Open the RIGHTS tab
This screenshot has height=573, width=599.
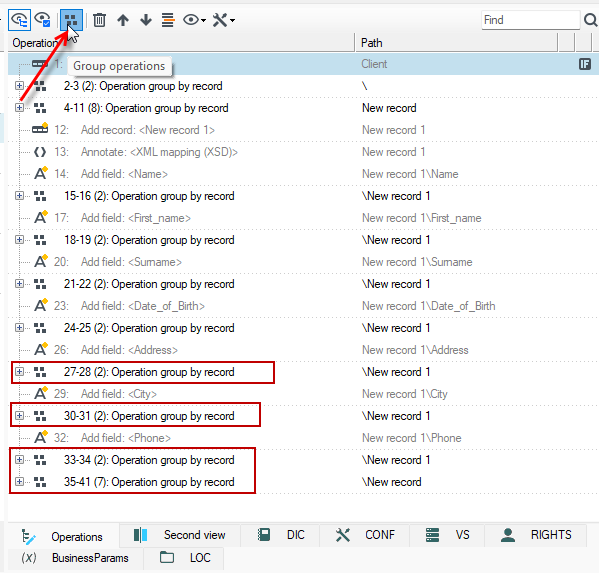(536, 535)
